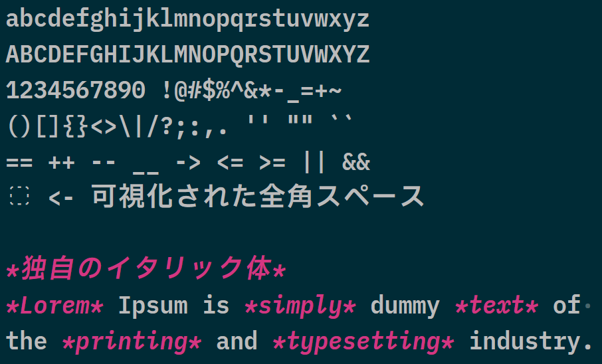Click the digits 1234567890

point(76,90)
